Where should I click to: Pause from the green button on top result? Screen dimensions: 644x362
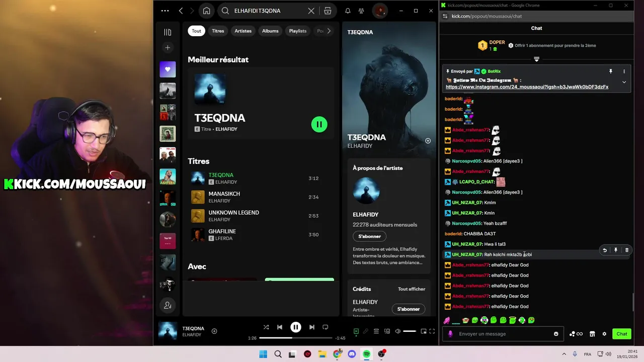(x=319, y=124)
